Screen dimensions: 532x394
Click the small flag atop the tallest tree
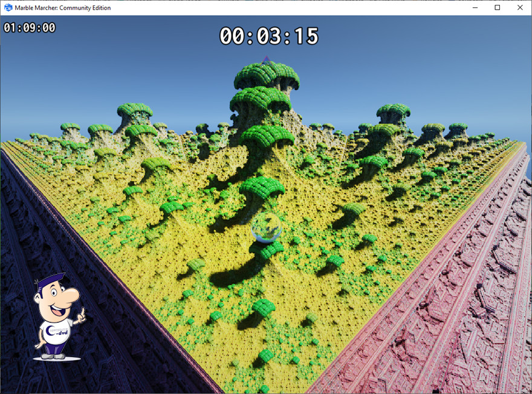click(x=266, y=59)
